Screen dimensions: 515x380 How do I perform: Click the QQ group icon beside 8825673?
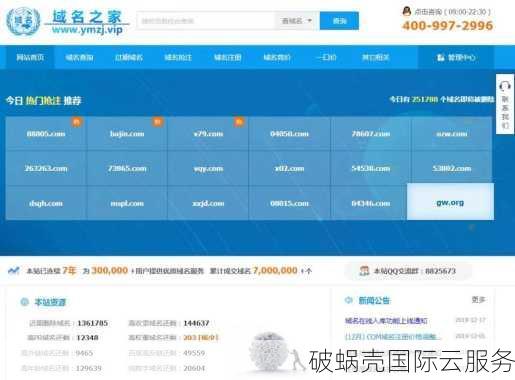click(x=364, y=271)
